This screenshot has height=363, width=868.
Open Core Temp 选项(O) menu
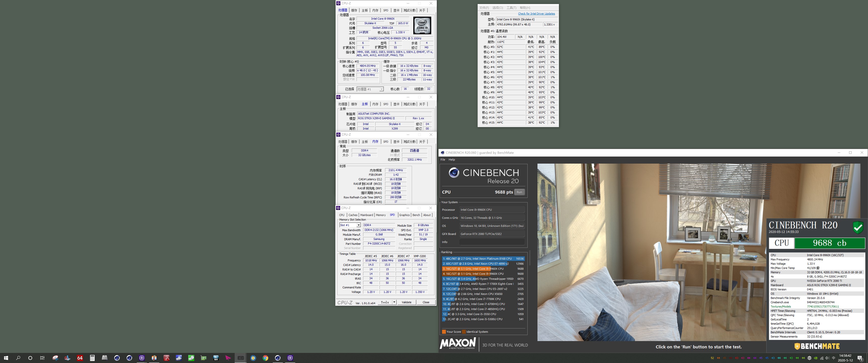pyautogui.click(x=498, y=8)
